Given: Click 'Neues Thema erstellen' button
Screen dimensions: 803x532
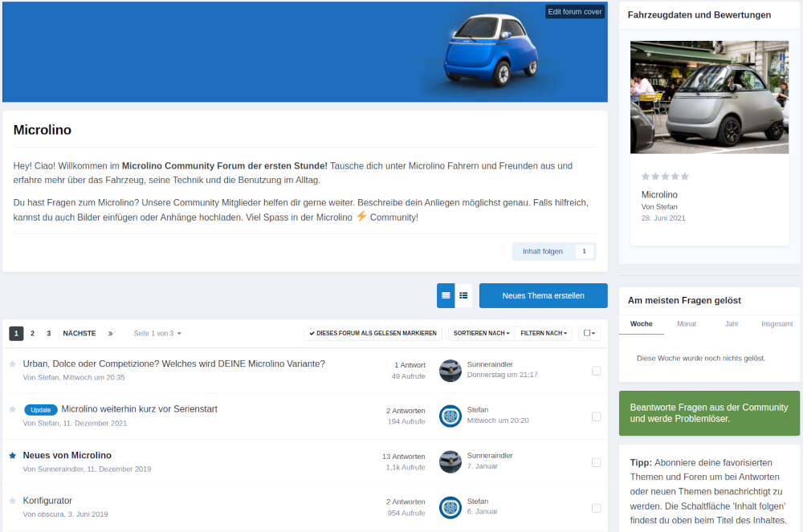Looking at the screenshot, I should click(544, 295).
